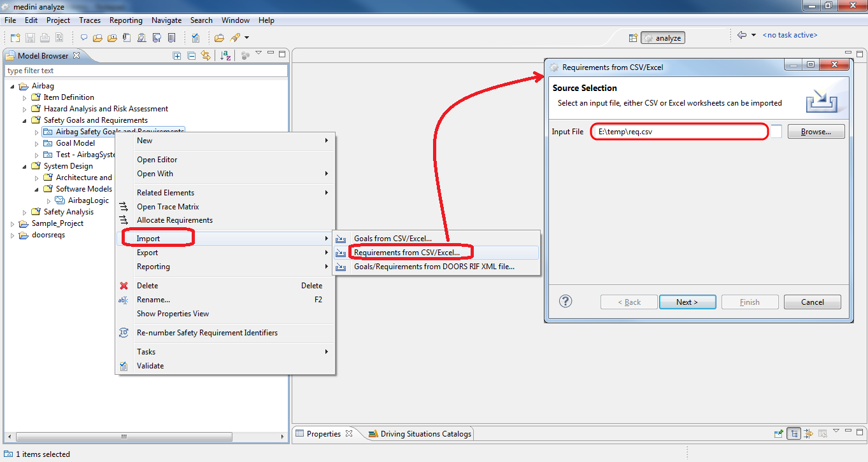
Task: Open the Properties view menu triangle
Action: [837, 431]
